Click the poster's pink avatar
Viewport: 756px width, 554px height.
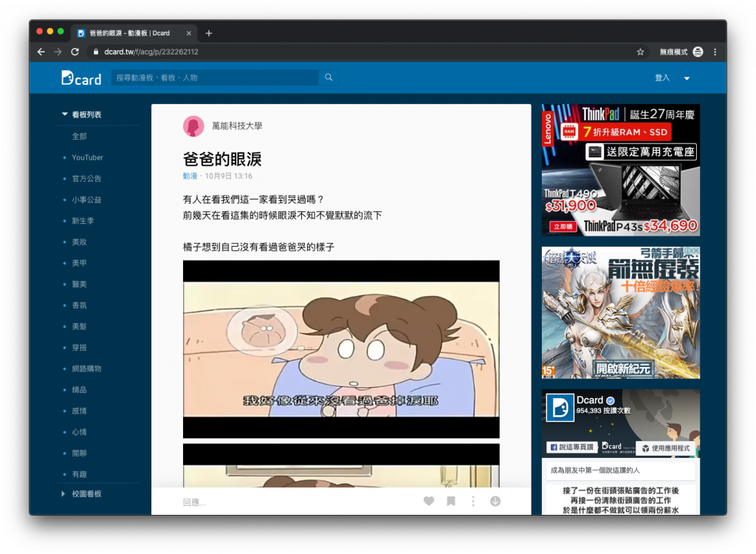click(x=193, y=126)
